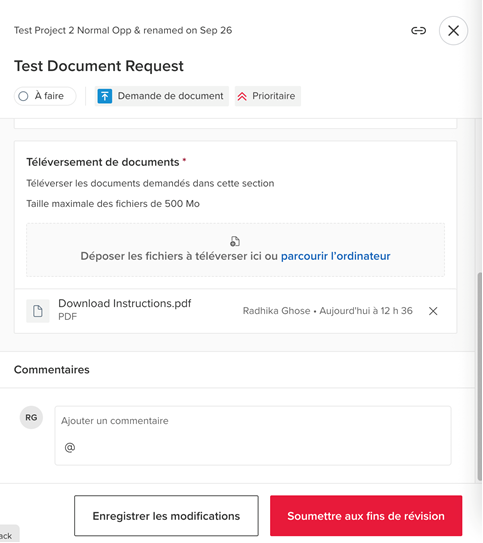This screenshot has width=483, height=543.
Task: Click the Test Document Request title
Action: pyautogui.click(x=99, y=66)
